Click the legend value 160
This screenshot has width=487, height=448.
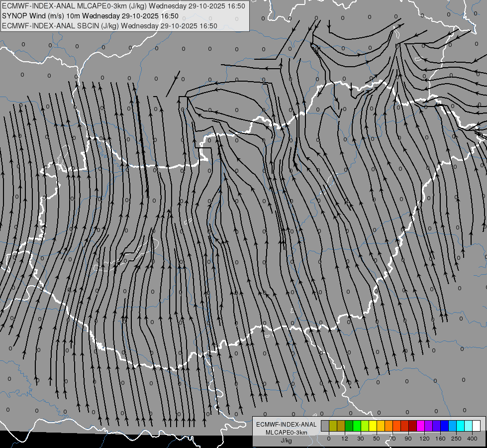[440, 439]
